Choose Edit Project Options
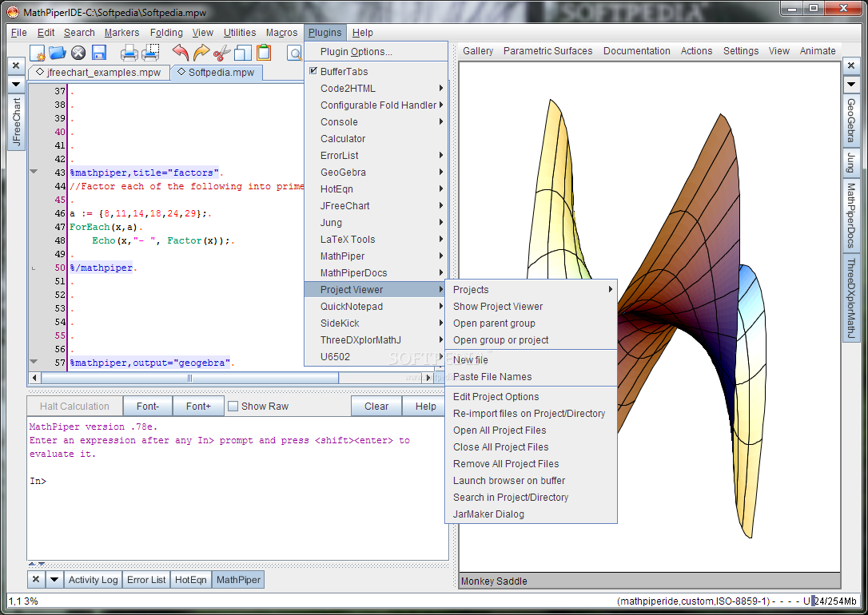868x615 pixels. point(532,396)
